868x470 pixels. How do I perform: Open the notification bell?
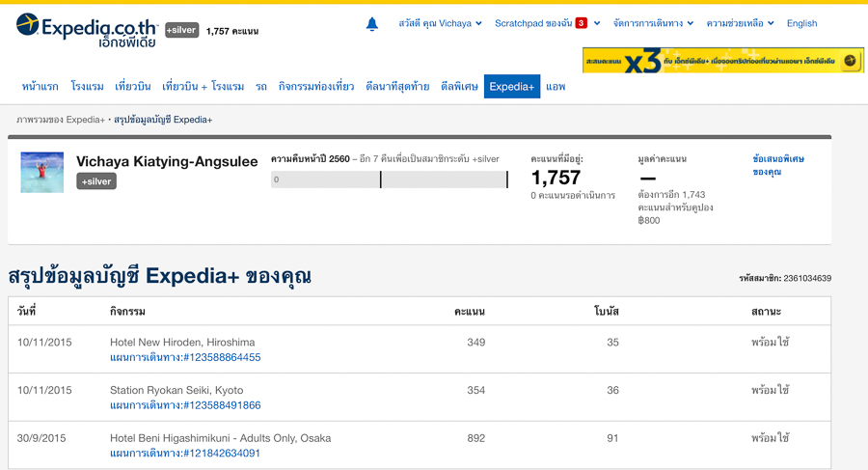coord(372,24)
